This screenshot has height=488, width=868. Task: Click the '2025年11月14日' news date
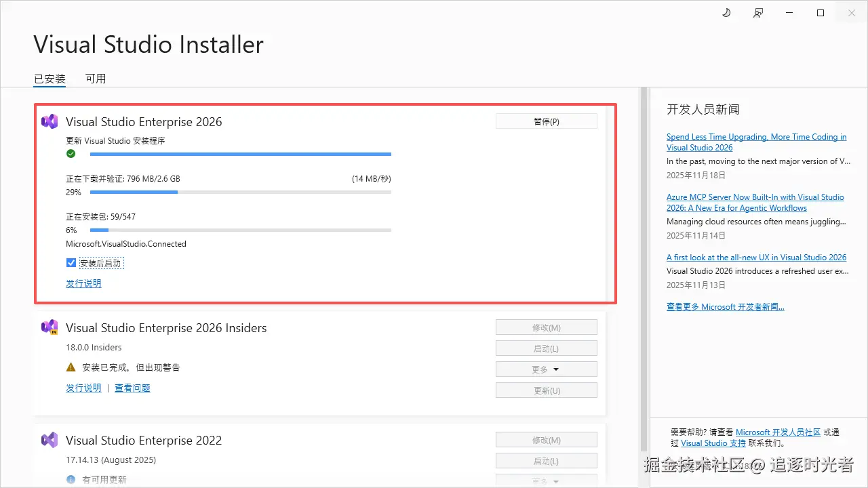coord(696,235)
